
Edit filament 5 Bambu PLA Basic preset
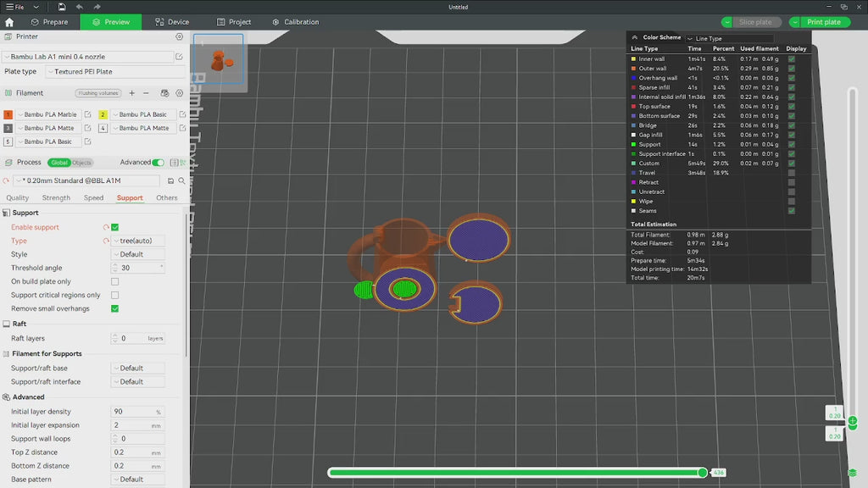(x=87, y=141)
